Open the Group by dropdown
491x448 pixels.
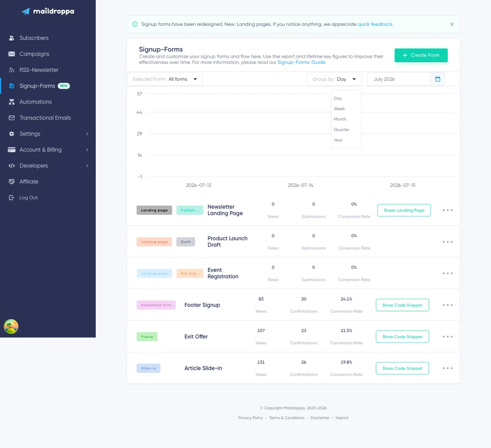pos(334,79)
